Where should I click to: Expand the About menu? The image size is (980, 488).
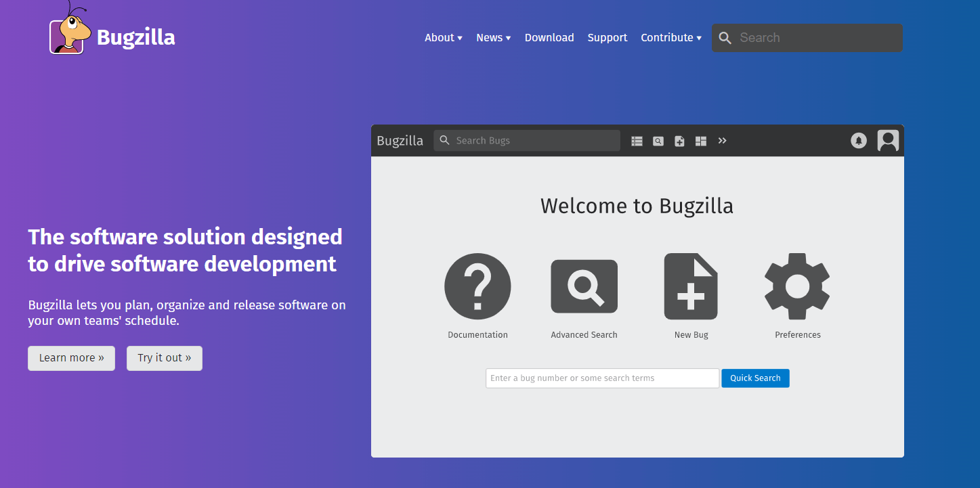tap(444, 38)
